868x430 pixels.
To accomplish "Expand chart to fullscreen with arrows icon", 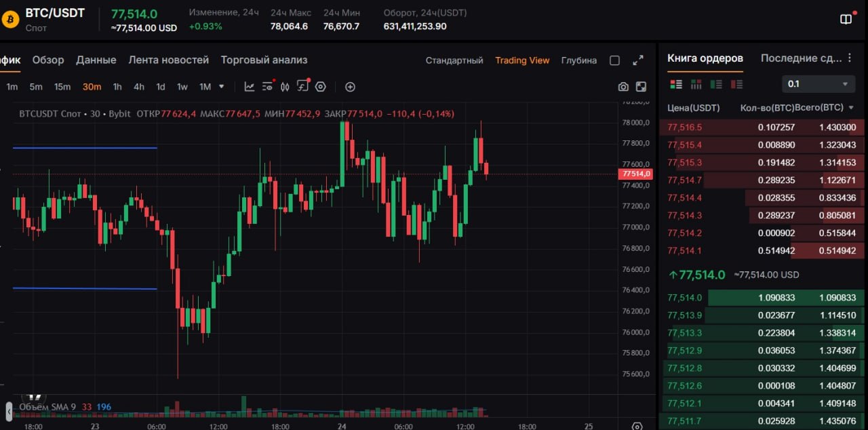I will (638, 60).
